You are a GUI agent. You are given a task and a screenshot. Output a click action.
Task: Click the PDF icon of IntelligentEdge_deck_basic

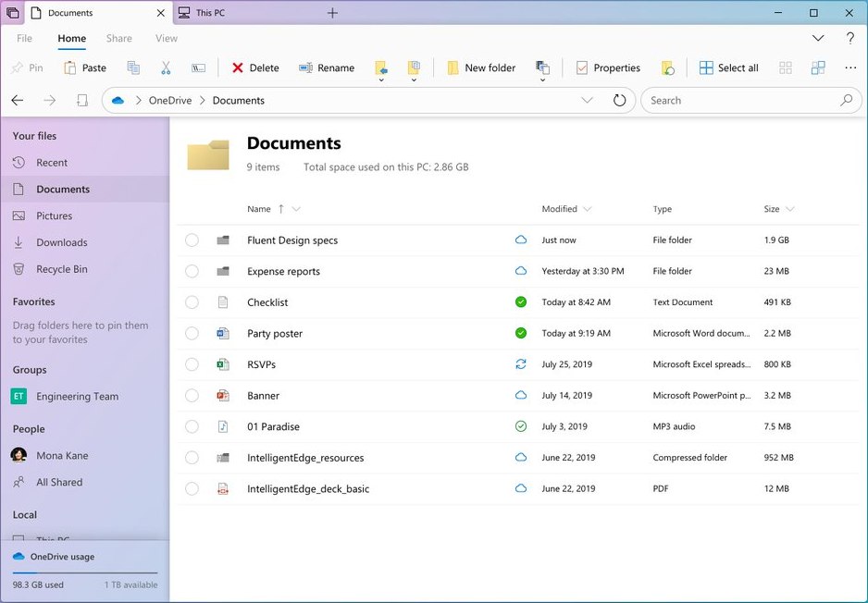pos(222,488)
